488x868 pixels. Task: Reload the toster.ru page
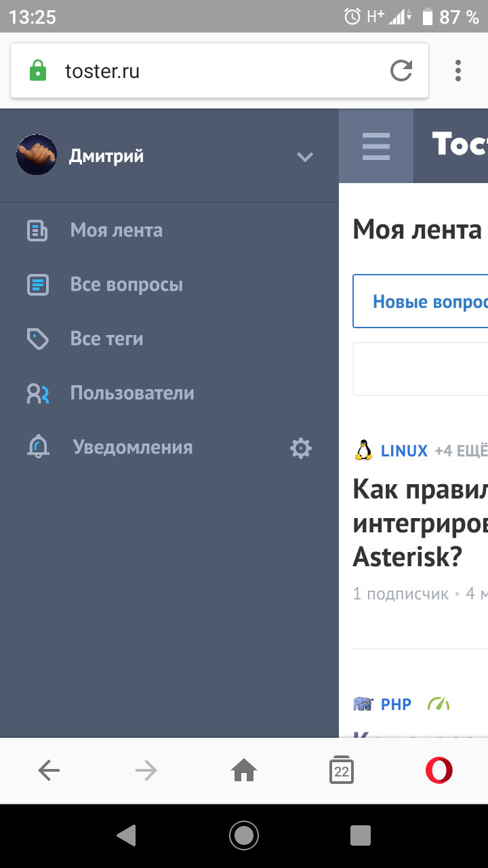click(401, 71)
